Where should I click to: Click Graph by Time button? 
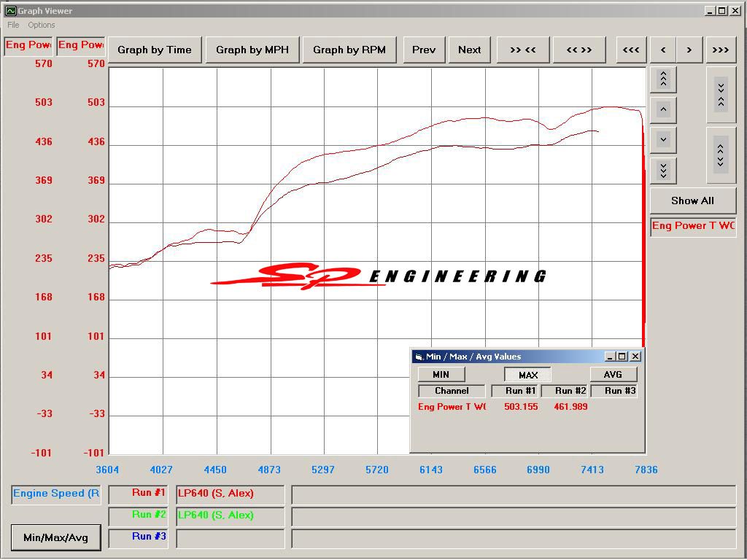(x=155, y=50)
